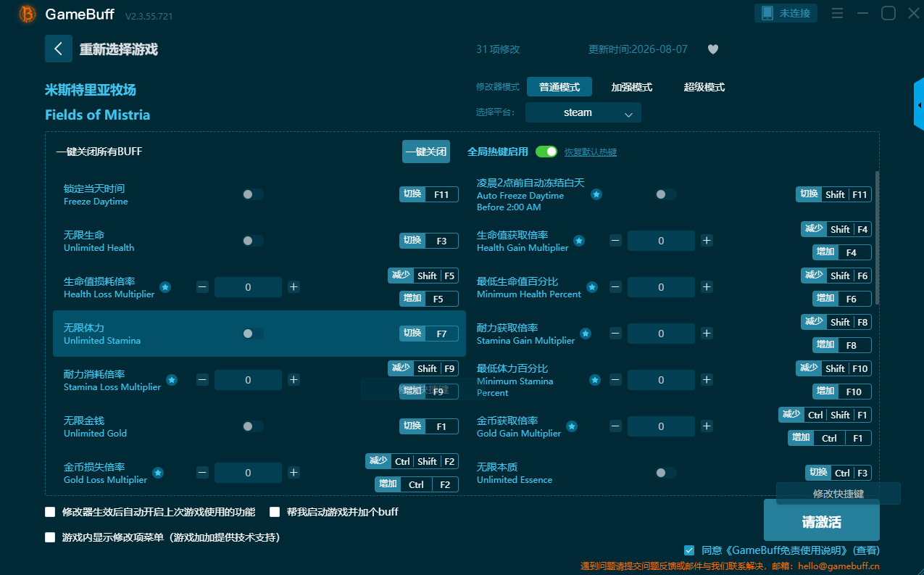Click the 修改快捷键 edit hotkey button
Image resolution: width=924 pixels, height=575 pixels.
click(x=838, y=493)
